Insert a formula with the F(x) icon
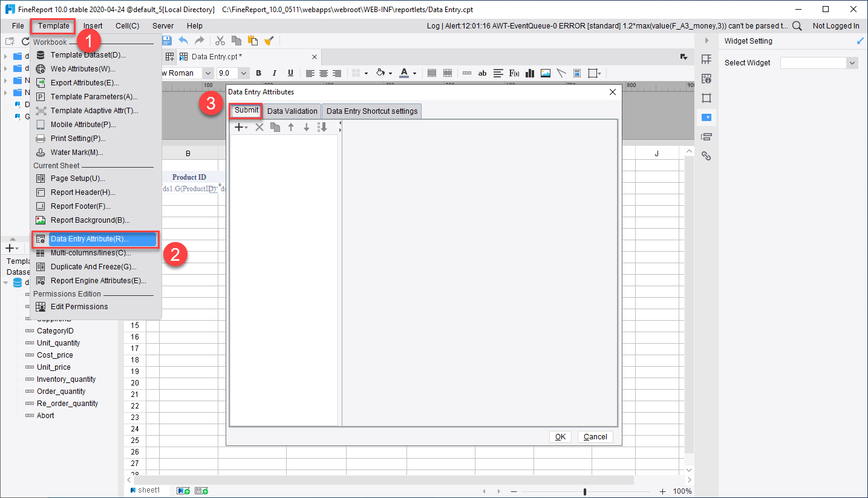868x498 pixels. 514,73
